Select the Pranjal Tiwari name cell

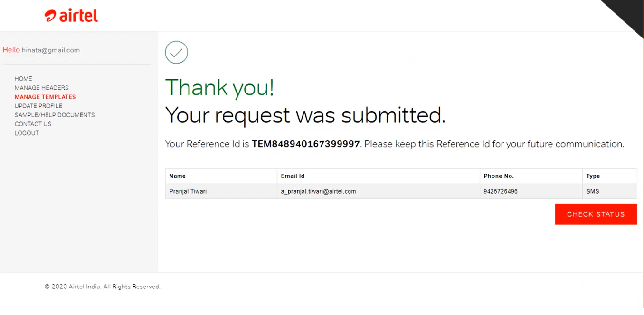pyautogui.click(x=188, y=191)
